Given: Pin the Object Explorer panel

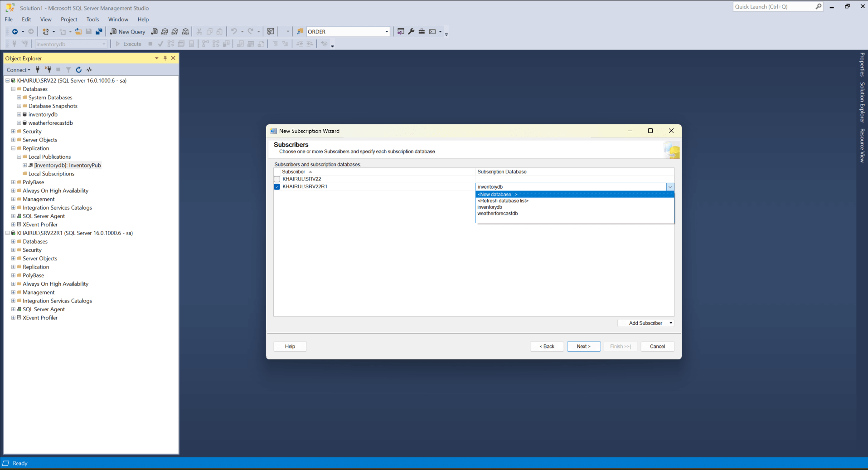Looking at the screenshot, I should pyautogui.click(x=165, y=58).
